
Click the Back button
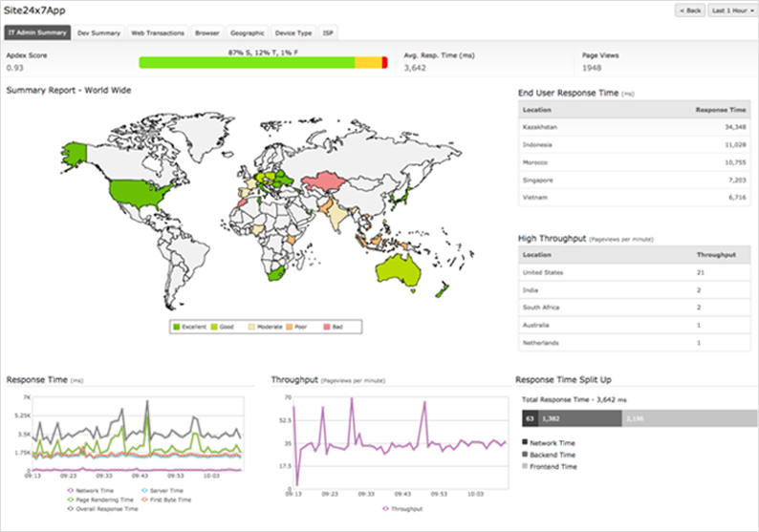pyautogui.click(x=689, y=11)
